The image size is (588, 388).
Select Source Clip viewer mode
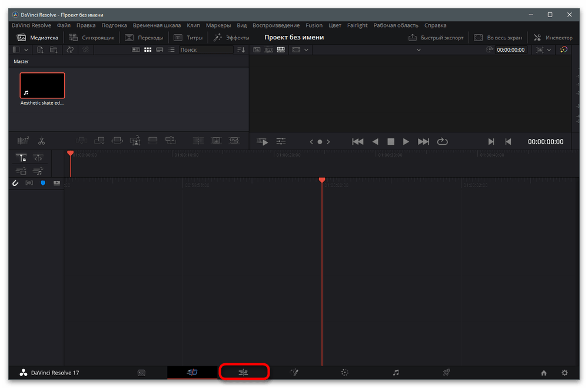[x=257, y=49]
